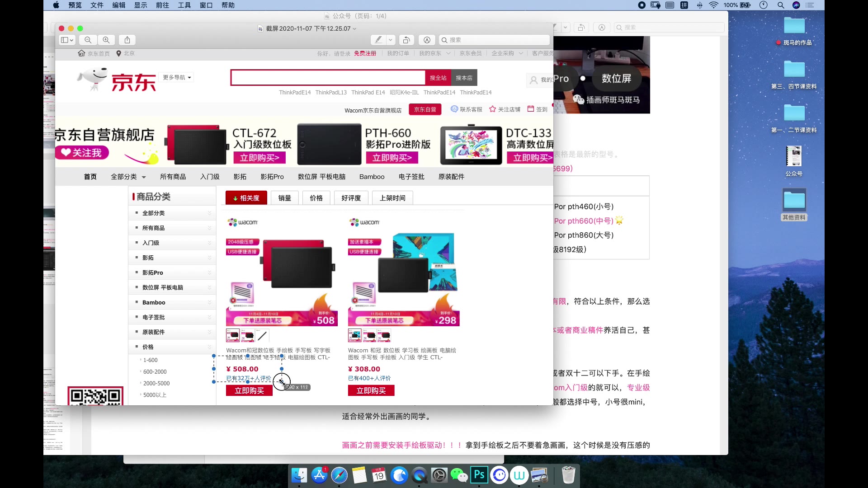Open Spotlight search in the menu bar
The image size is (868, 488).
click(781, 5)
